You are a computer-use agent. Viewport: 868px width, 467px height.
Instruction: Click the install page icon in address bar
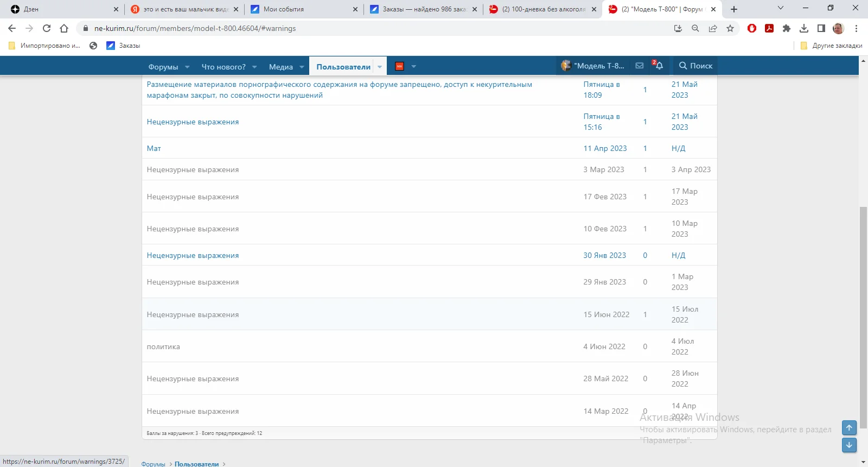pos(678,28)
